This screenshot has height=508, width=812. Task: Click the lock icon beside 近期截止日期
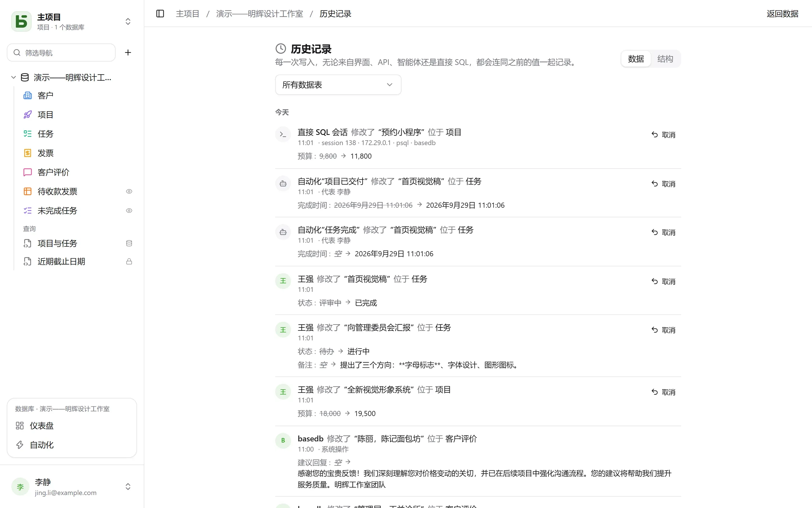(x=129, y=261)
